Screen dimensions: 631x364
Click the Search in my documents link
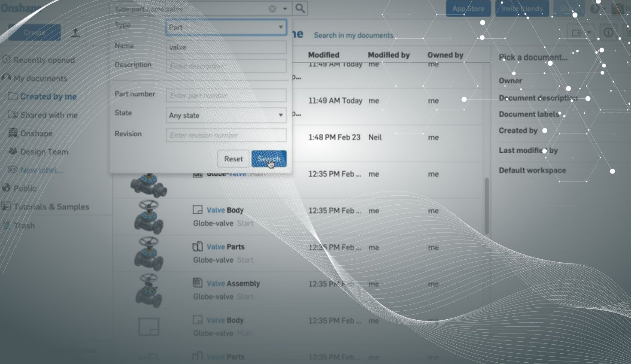[353, 35]
